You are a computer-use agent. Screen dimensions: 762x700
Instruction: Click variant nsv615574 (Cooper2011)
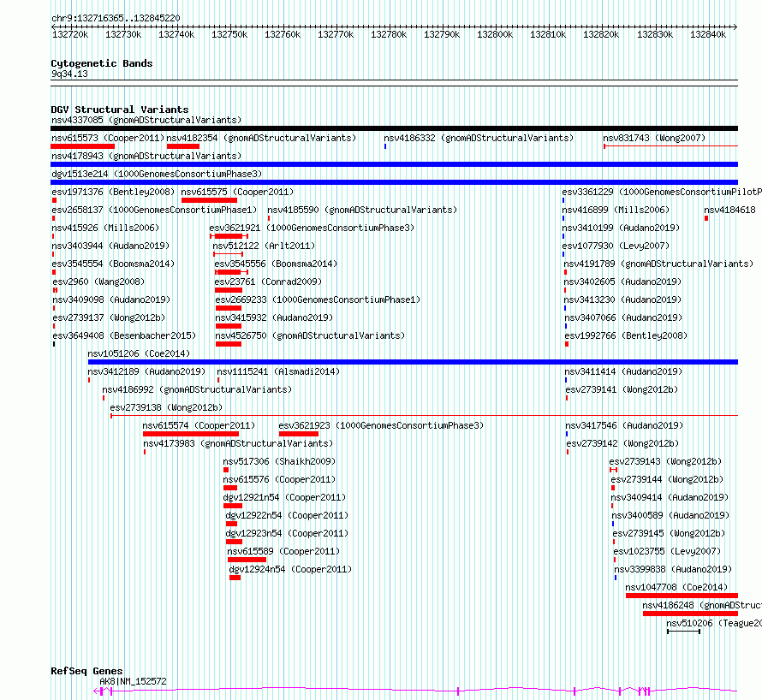pos(199,425)
